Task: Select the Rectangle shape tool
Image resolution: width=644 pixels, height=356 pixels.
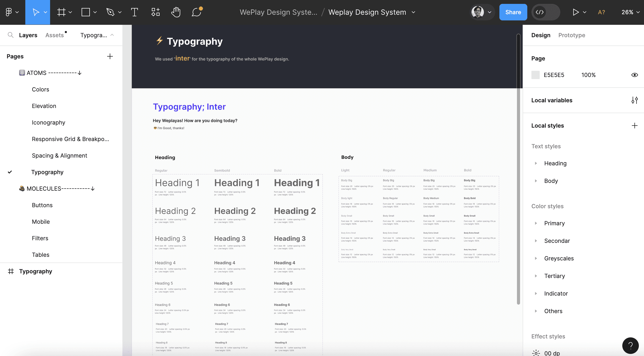Action: pos(86,12)
